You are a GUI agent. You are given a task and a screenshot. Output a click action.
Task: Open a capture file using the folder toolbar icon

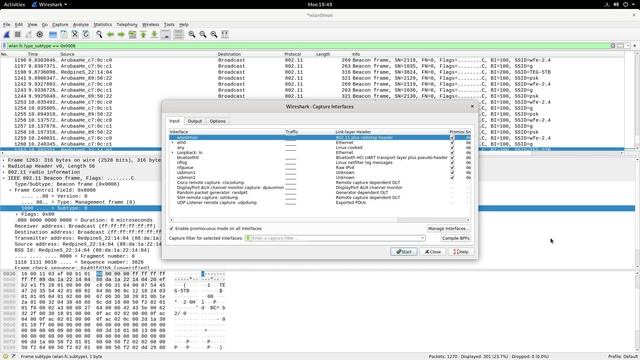tap(53, 35)
